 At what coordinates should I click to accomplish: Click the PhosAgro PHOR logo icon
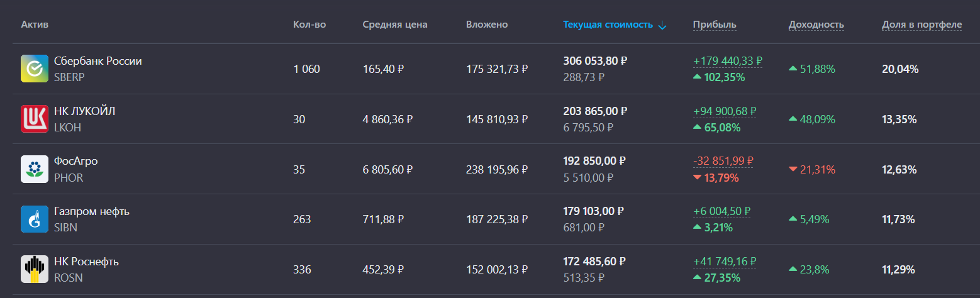pyautogui.click(x=35, y=169)
